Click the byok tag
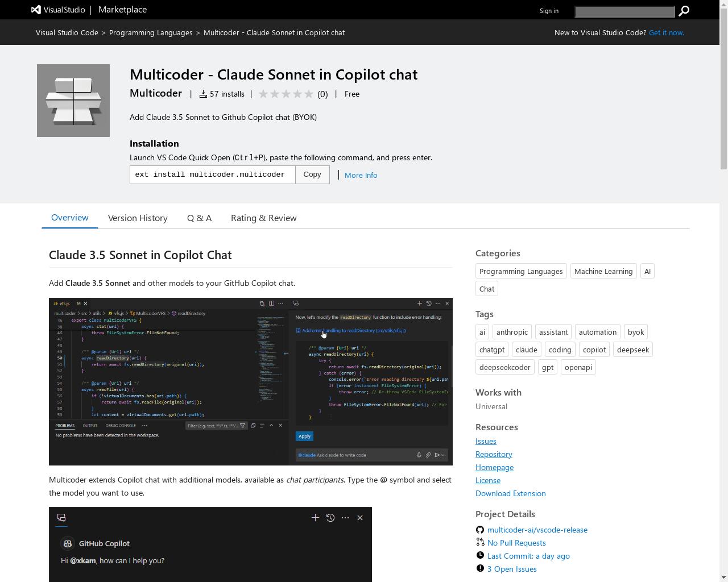 [636, 332]
